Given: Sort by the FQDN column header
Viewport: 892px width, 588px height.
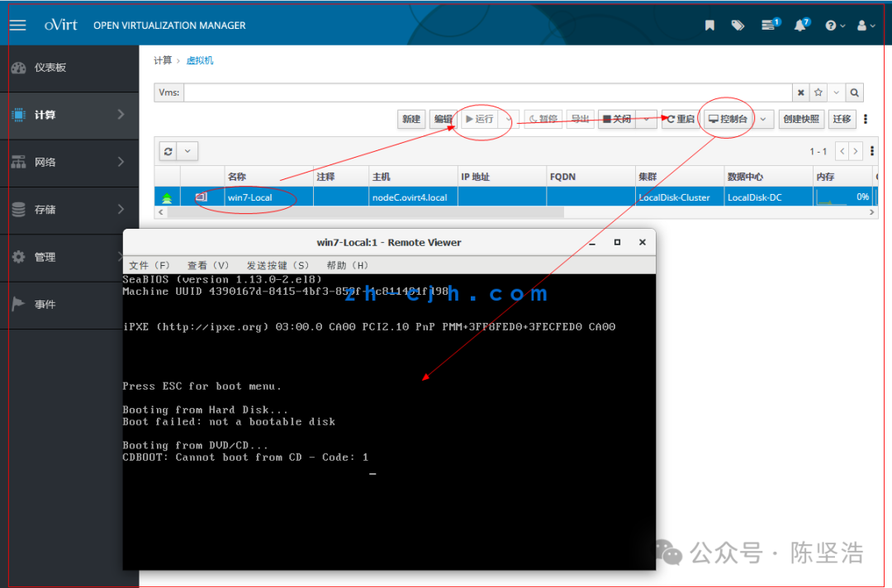Looking at the screenshot, I should (591, 177).
